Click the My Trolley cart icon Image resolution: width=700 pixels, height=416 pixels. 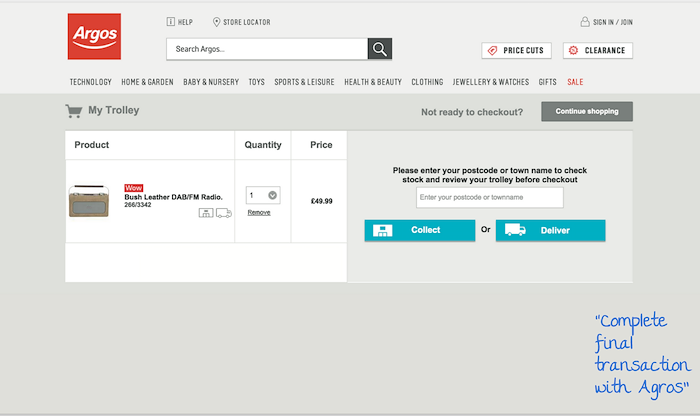(74, 111)
